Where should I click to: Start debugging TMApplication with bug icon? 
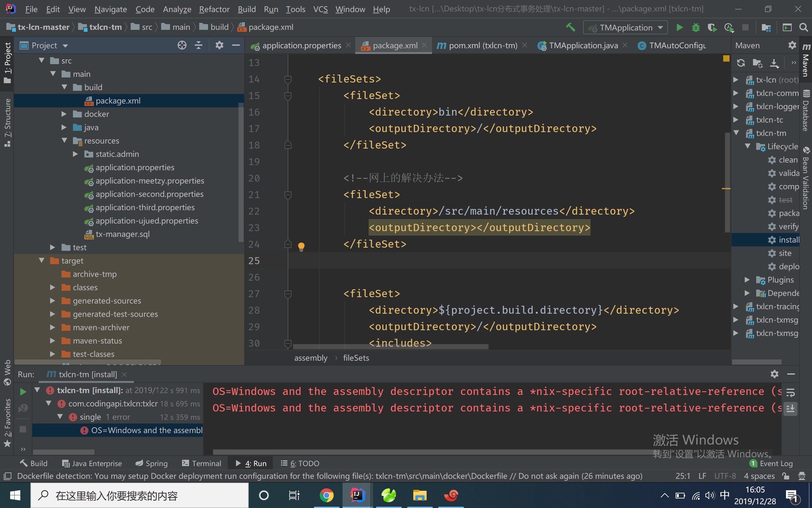pos(696,27)
